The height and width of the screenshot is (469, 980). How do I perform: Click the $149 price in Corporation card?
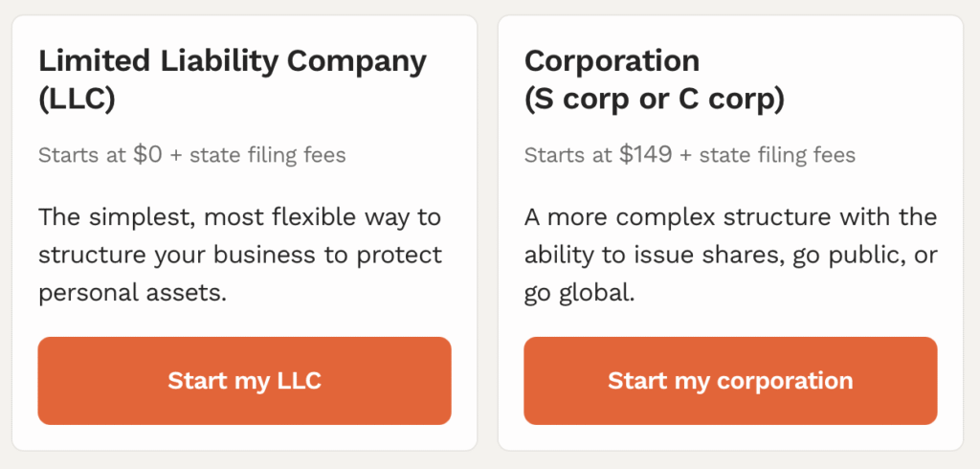[645, 154]
